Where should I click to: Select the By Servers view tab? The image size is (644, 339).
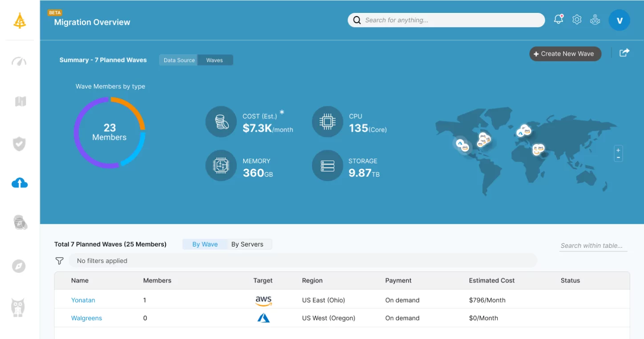pyautogui.click(x=247, y=244)
